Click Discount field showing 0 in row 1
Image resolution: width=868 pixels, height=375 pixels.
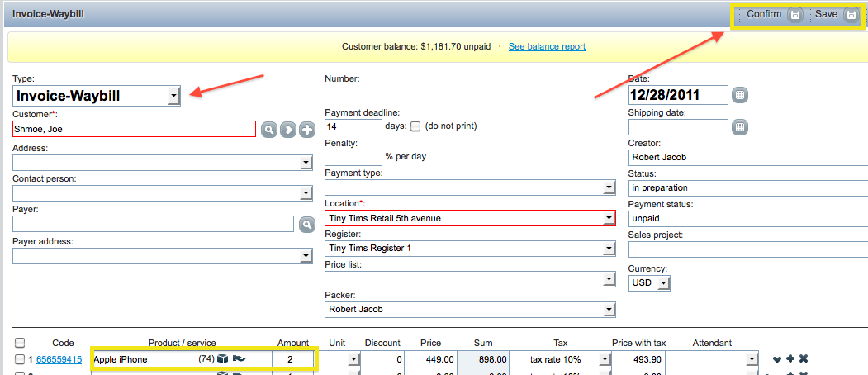pos(382,359)
